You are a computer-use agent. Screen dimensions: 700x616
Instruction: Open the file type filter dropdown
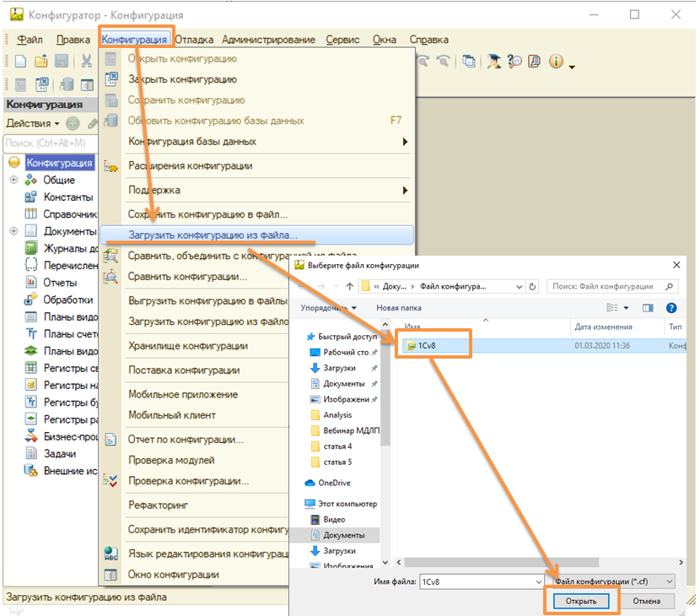coord(611,581)
